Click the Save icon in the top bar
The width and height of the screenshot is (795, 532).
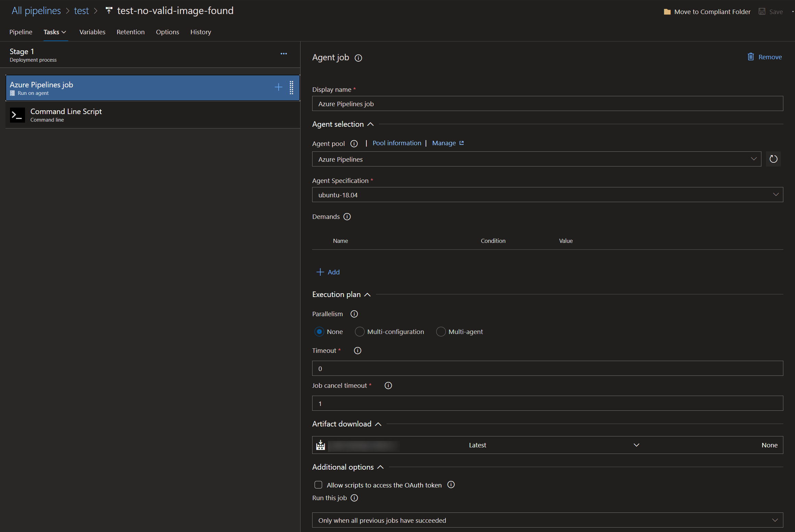point(762,11)
